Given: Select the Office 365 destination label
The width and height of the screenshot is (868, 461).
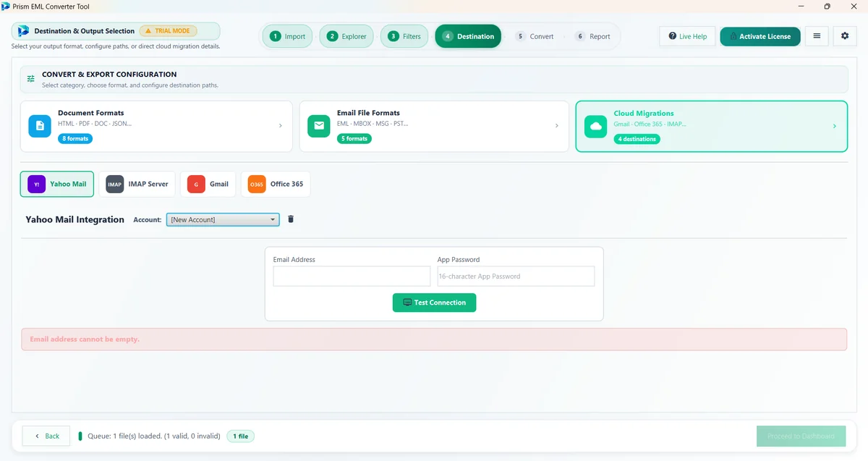Looking at the screenshot, I should pos(286,184).
